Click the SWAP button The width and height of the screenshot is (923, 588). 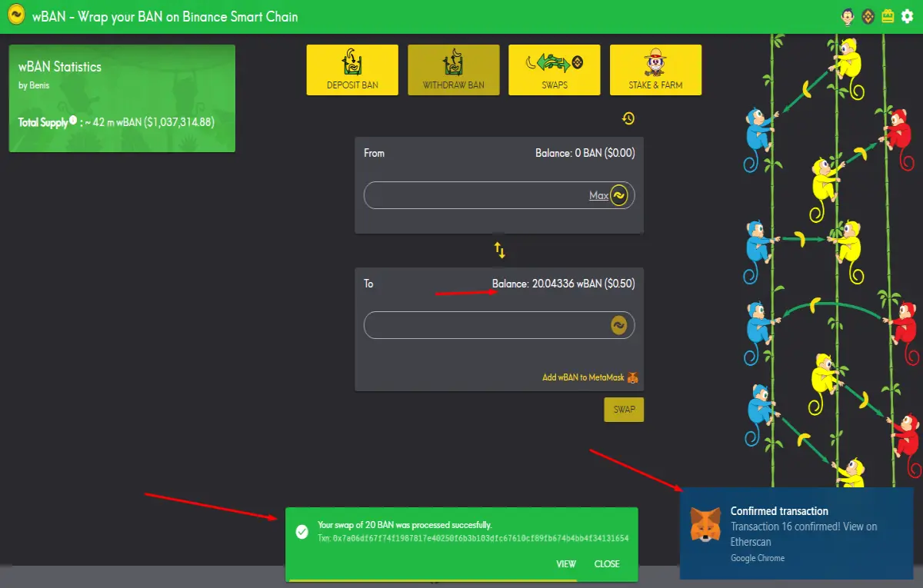point(624,410)
